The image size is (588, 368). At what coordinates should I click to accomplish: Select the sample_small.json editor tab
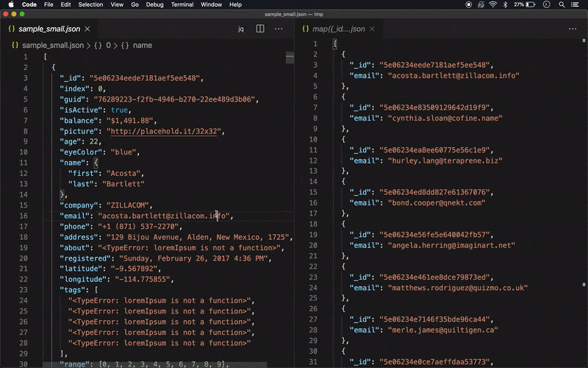(x=49, y=29)
